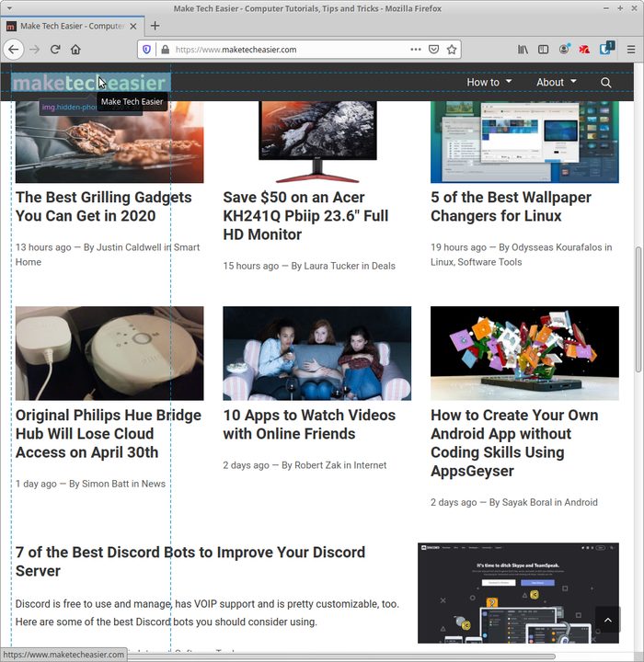Viewport: 644px width, 662px height.
Task: Open the Firefox account icon
Action: tap(564, 50)
